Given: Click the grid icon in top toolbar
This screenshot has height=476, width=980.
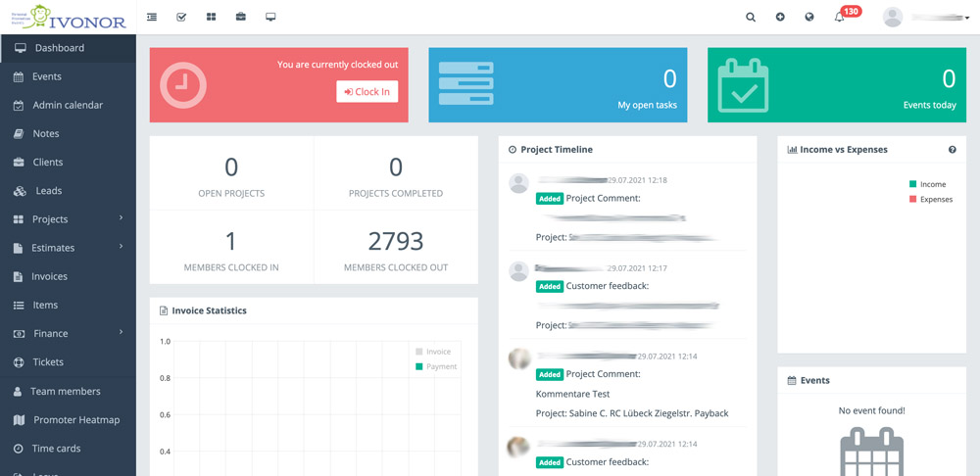Looking at the screenshot, I should point(211,17).
